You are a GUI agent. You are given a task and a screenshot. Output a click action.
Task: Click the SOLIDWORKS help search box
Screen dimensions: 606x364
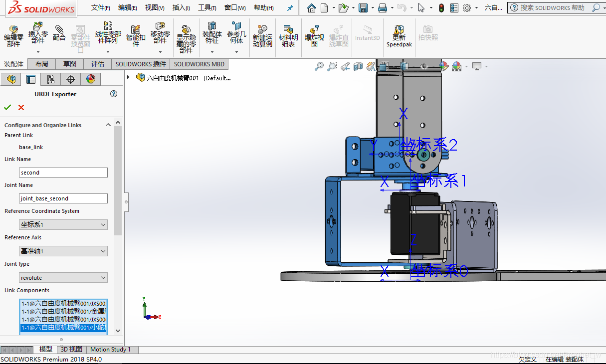click(552, 7)
